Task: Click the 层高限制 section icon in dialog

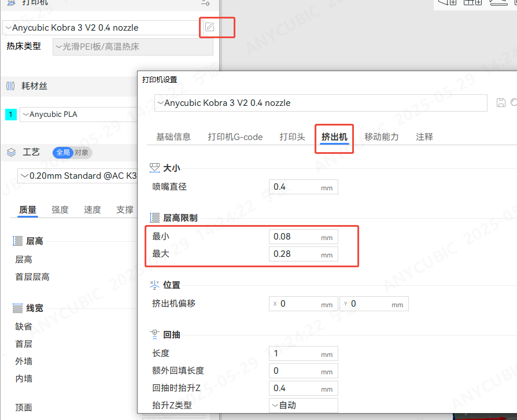Action: pos(154,218)
